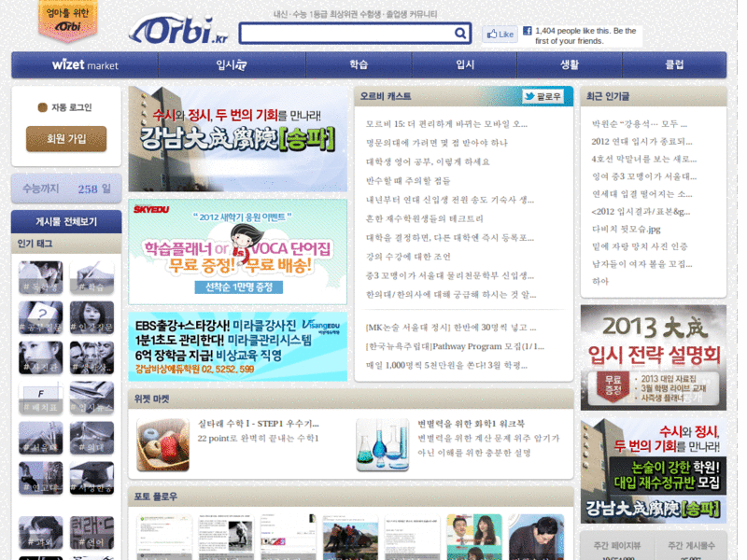Open the Orbi.kr logo home link
Image resolution: width=747 pixels, height=560 pixels.
click(178, 30)
